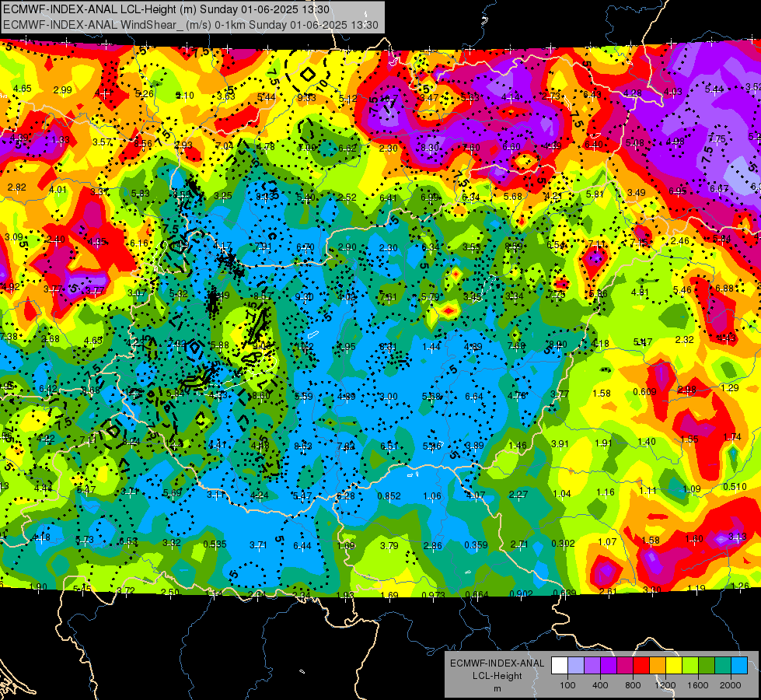
Task: Click the '2.90' wind shear value
Action: point(347,247)
